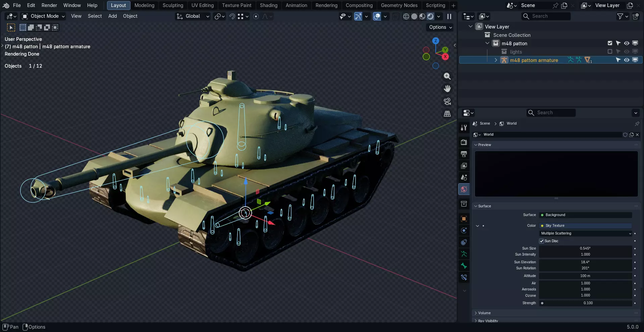Image resolution: width=644 pixels, height=332 pixels.
Task: Open the View Layer properties tab
Action: [x=464, y=166]
